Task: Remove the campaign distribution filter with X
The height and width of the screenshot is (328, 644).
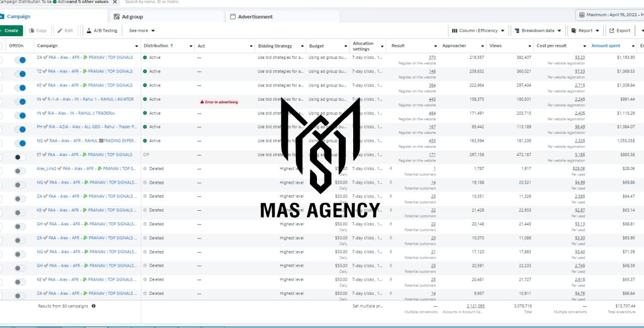Action: [x=115, y=2]
